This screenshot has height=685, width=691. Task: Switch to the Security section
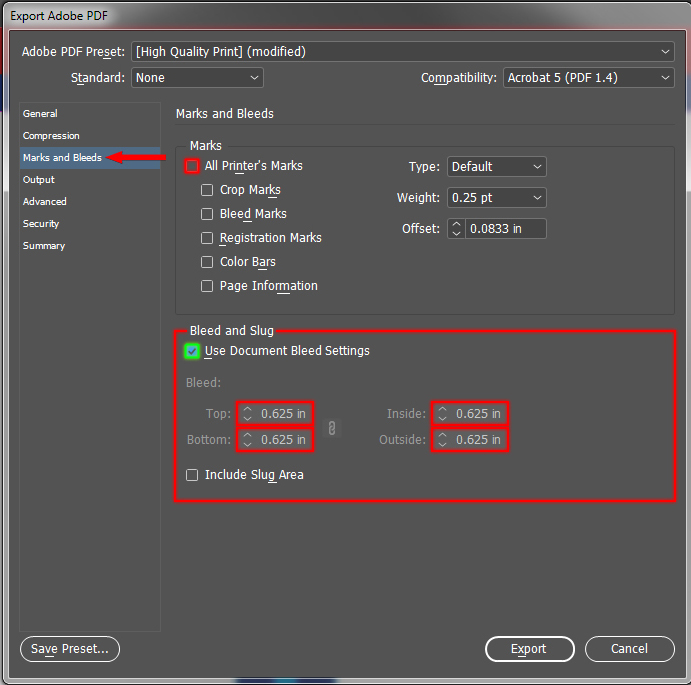90,224
